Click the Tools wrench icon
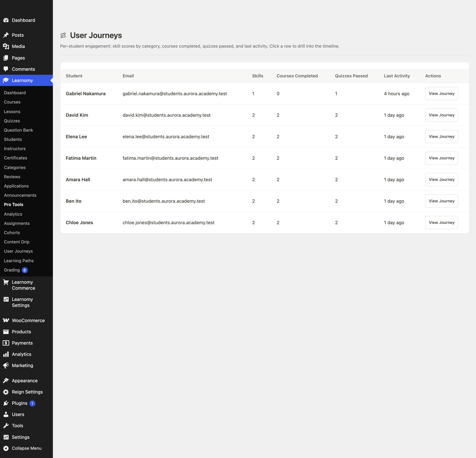 [6, 425]
